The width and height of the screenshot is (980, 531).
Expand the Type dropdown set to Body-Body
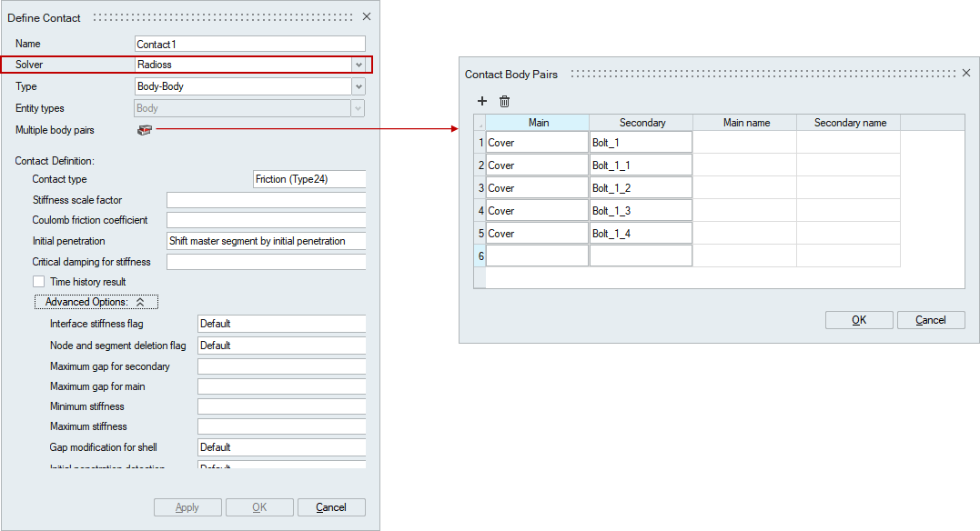tap(359, 86)
